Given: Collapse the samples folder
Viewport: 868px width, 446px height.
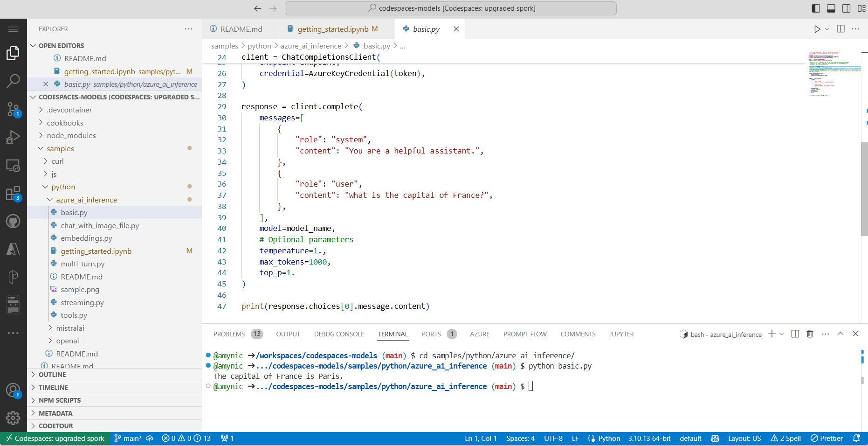Looking at the screenshot, I should (x=60, y=148).
